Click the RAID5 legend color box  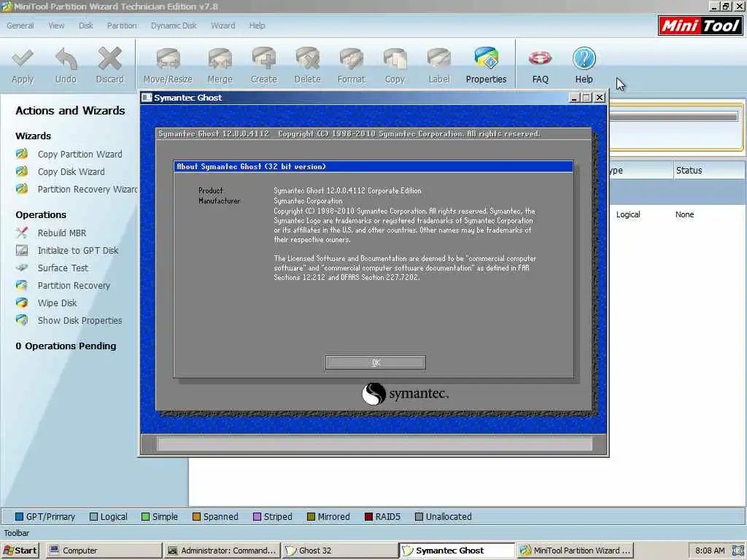coord(368,517)
